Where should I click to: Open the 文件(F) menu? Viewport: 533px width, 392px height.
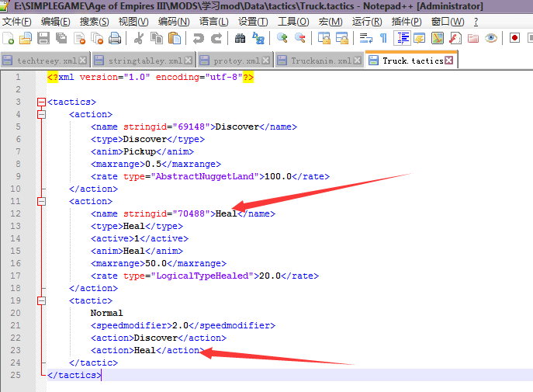(17, 22)
